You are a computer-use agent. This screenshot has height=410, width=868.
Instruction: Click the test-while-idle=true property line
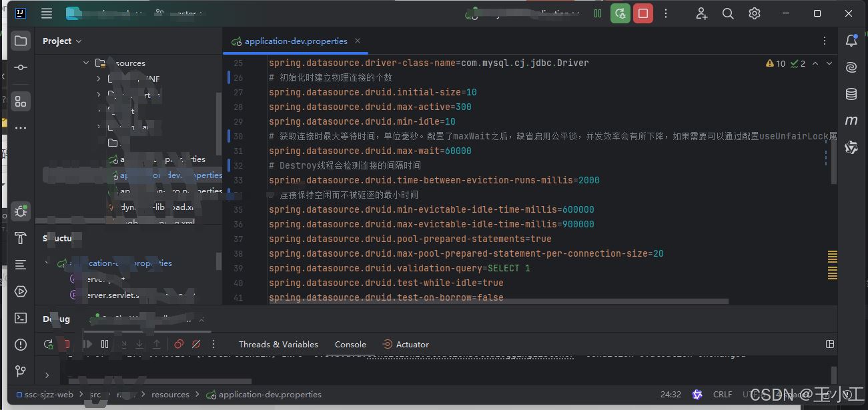(386, 283)
